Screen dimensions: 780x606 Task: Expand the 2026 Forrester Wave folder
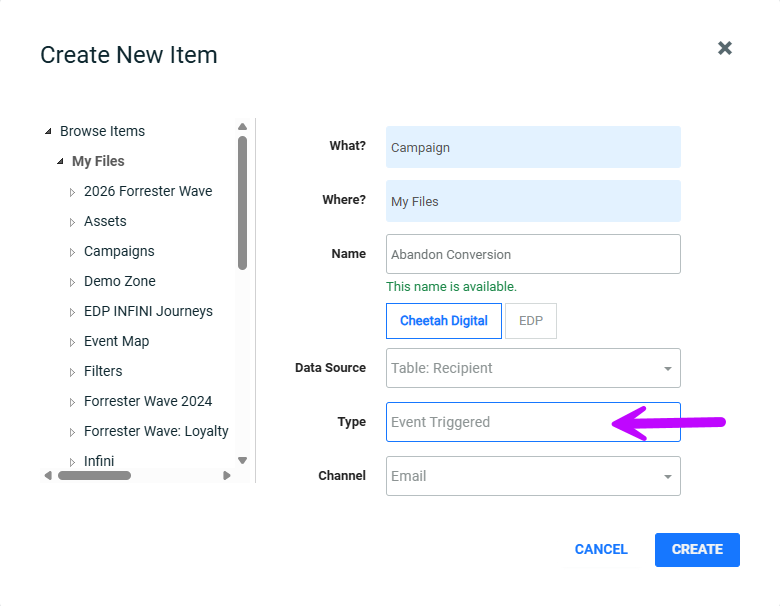[72, 192]
